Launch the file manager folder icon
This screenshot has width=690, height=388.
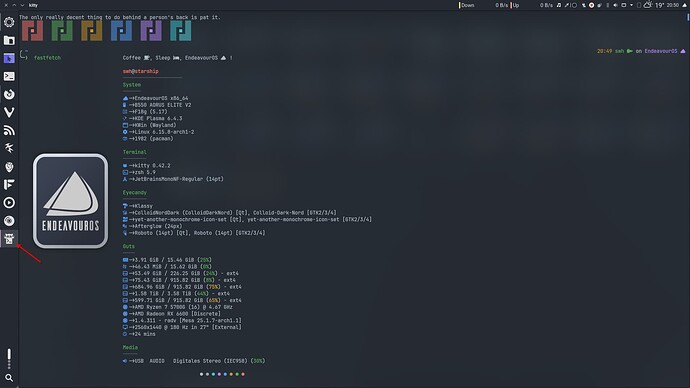(9, 40)
